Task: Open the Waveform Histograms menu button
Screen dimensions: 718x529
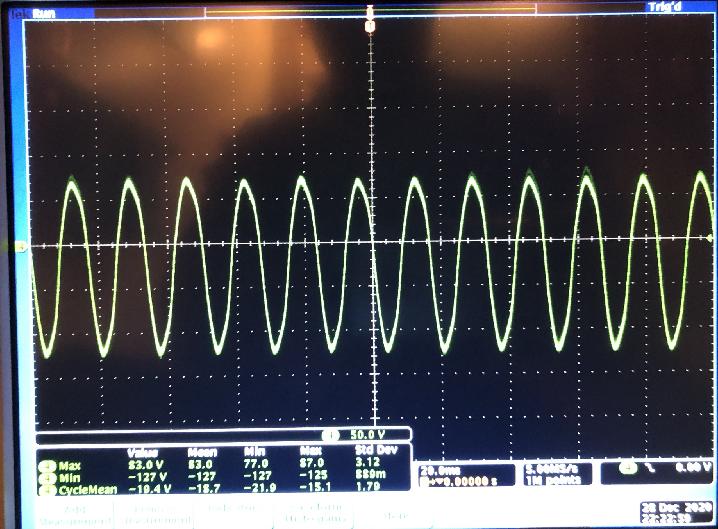Action: click(x=313, y=513)
